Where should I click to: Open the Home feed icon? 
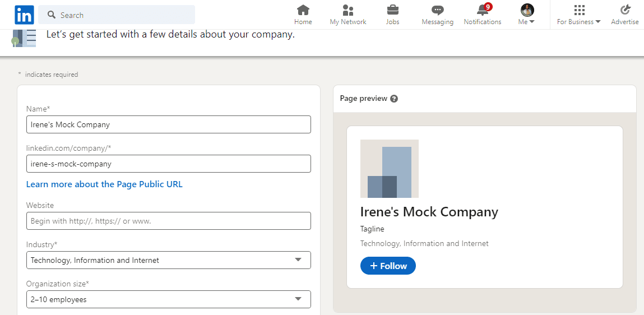click(x=303, y=11)
